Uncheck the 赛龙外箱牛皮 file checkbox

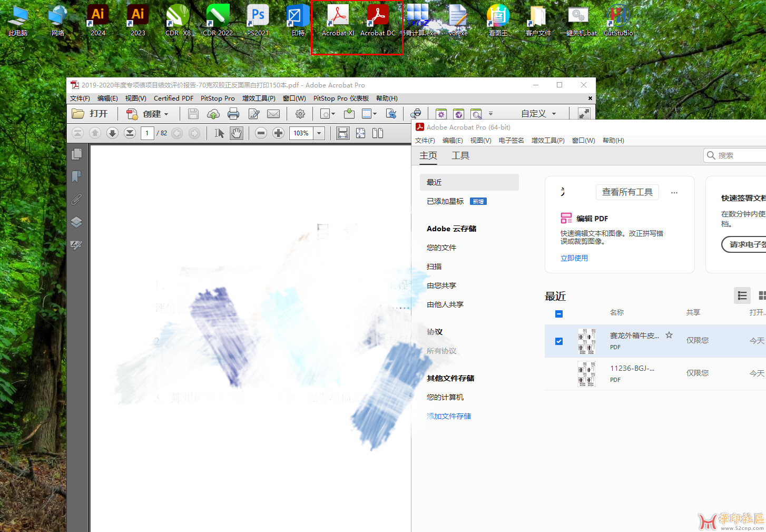[559, 341]
